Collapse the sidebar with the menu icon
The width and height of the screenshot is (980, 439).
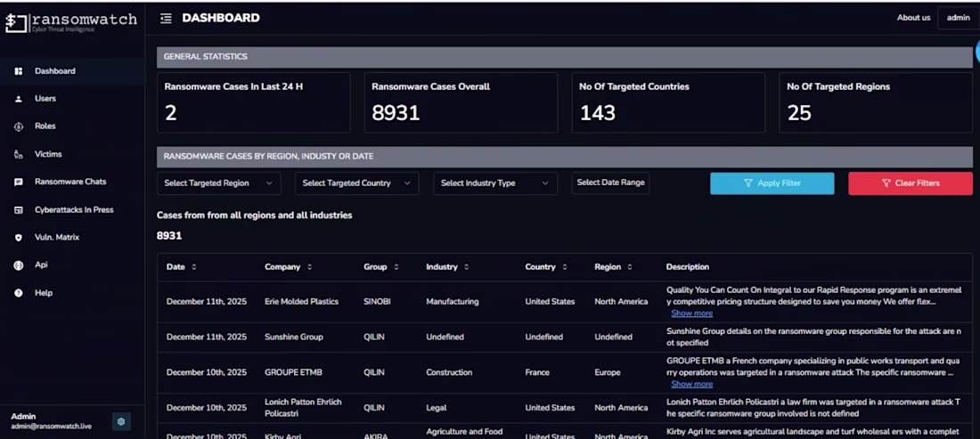pyautogui.click(x=166, y=19)
